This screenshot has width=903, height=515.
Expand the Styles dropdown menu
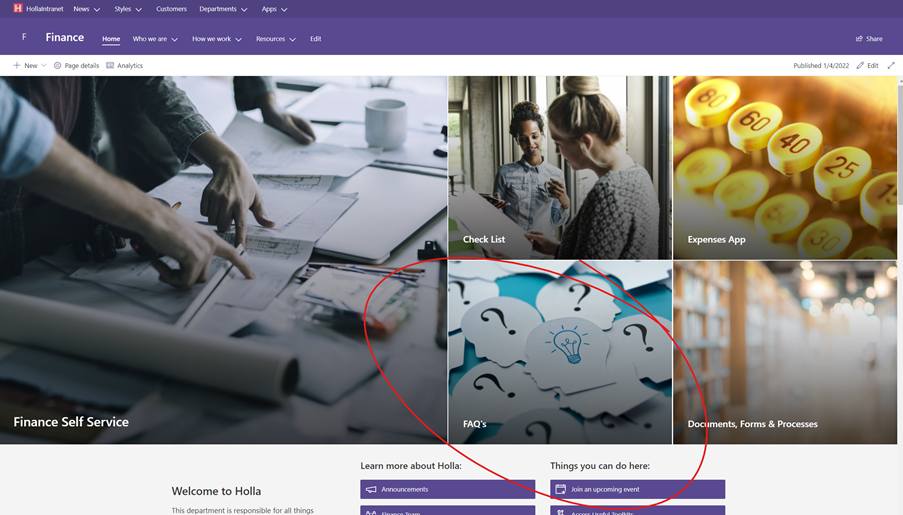coord(138,9)
